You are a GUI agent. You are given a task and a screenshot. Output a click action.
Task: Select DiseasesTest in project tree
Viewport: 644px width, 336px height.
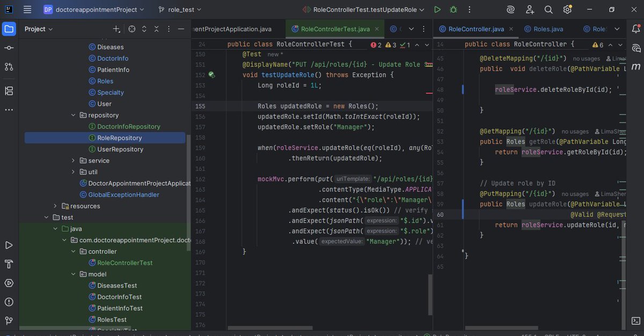113,286
